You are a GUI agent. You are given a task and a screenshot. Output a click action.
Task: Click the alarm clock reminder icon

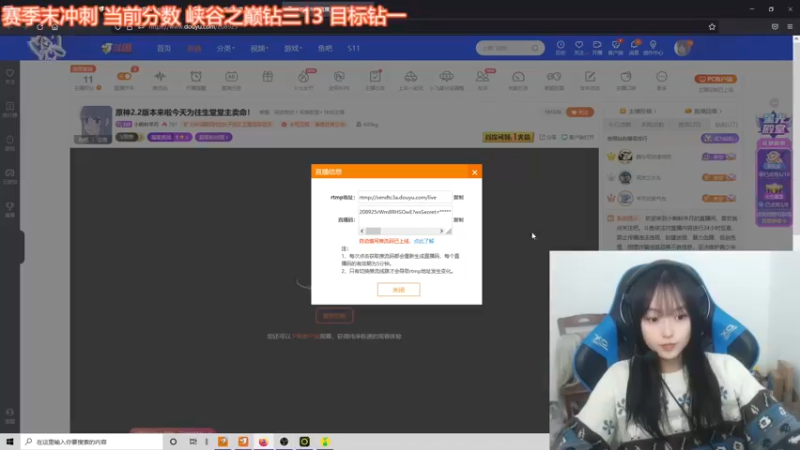click(196, 77)
